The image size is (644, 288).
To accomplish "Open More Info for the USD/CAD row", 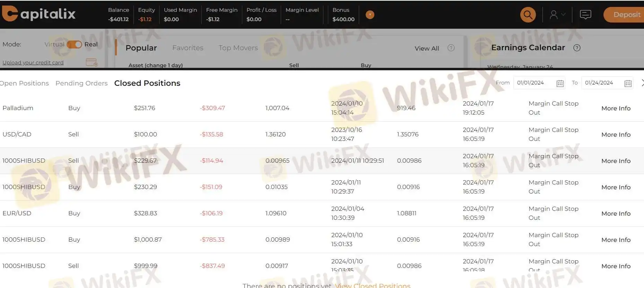I will 616,135.
